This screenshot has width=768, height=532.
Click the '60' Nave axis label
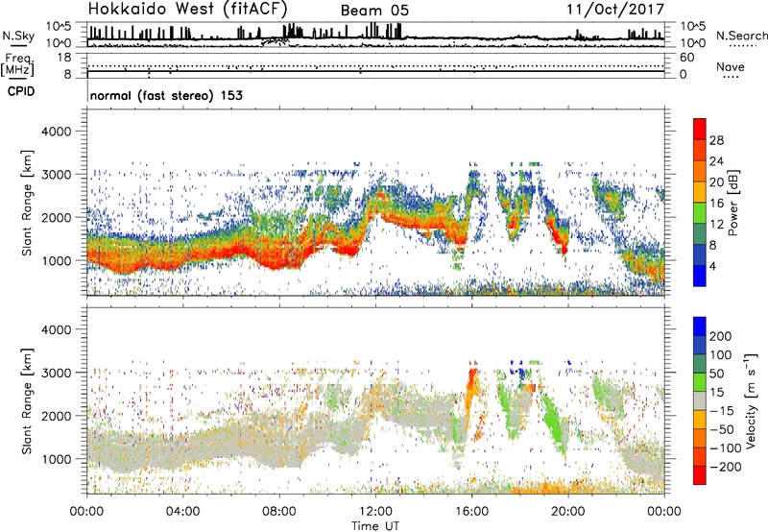(687, 58)
